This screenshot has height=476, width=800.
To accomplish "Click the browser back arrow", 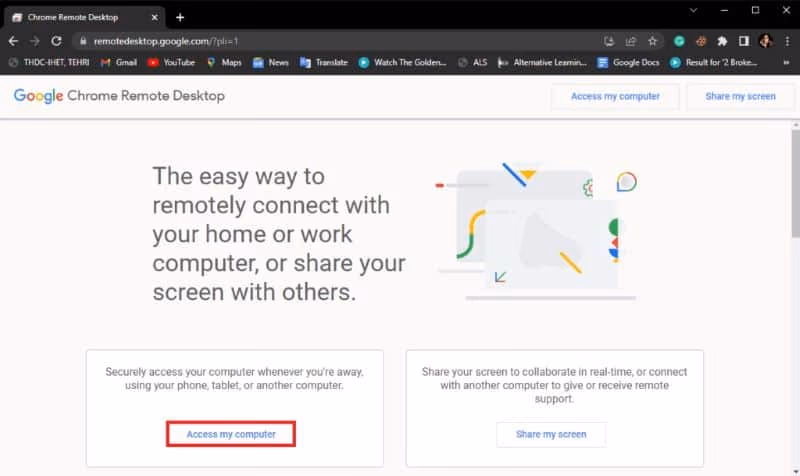I will (14, 41).
